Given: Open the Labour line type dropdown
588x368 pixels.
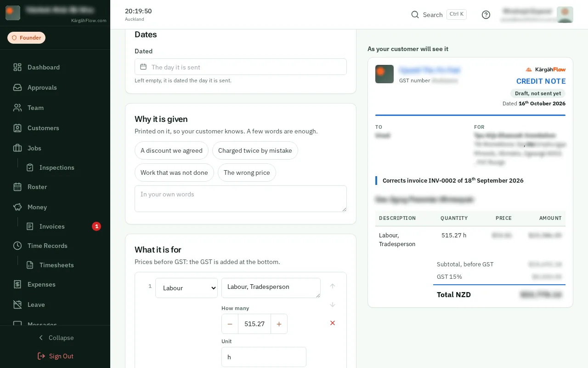Looking at the screenshot, I should (x=187, y=288).
